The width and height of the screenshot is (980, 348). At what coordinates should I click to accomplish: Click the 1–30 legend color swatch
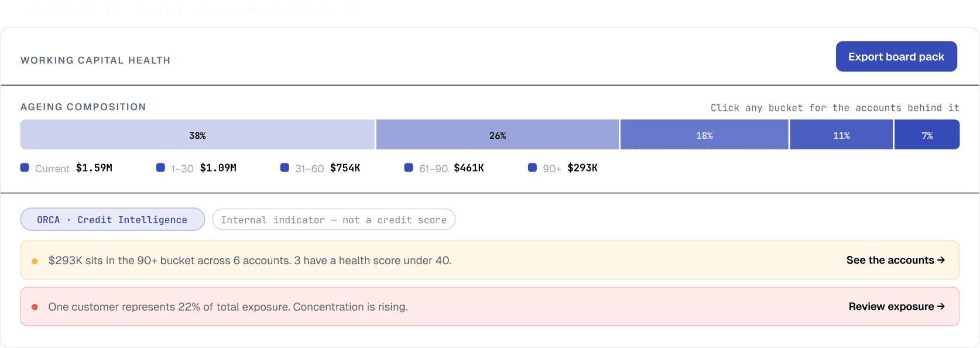[x=160, y=168]
